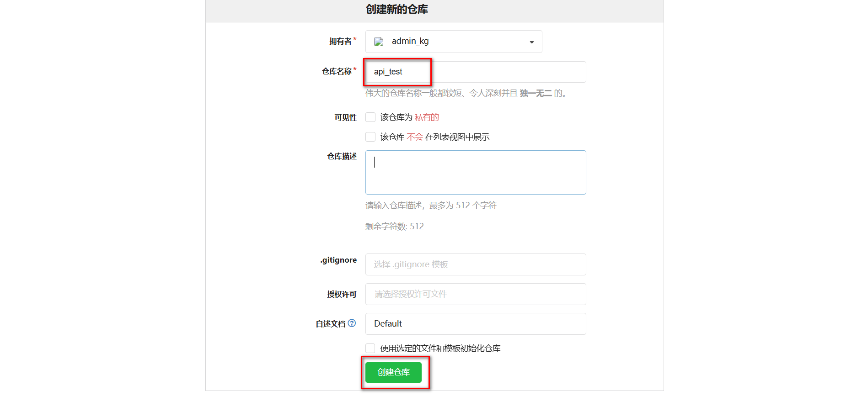
Task: Click the admin_kg avatar image
Action: (x=379, y=42)
